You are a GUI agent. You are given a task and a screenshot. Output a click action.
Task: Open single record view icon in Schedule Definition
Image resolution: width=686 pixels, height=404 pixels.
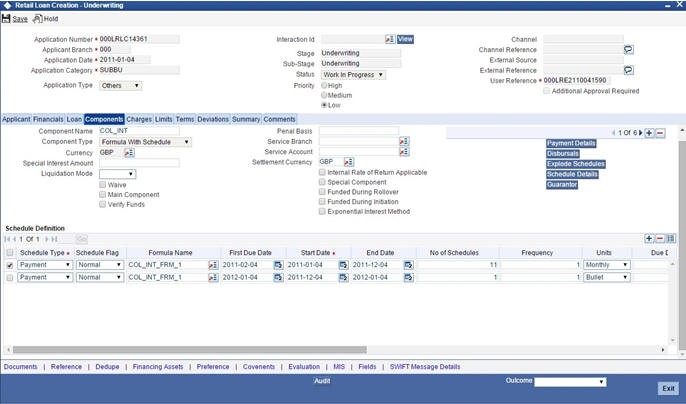671,239
